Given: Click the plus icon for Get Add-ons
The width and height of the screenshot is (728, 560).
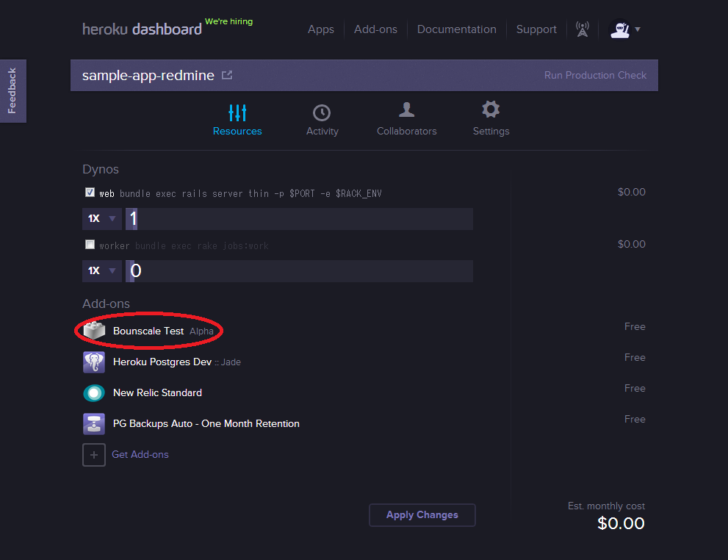Looking at the screenshot, I should 94,455.
